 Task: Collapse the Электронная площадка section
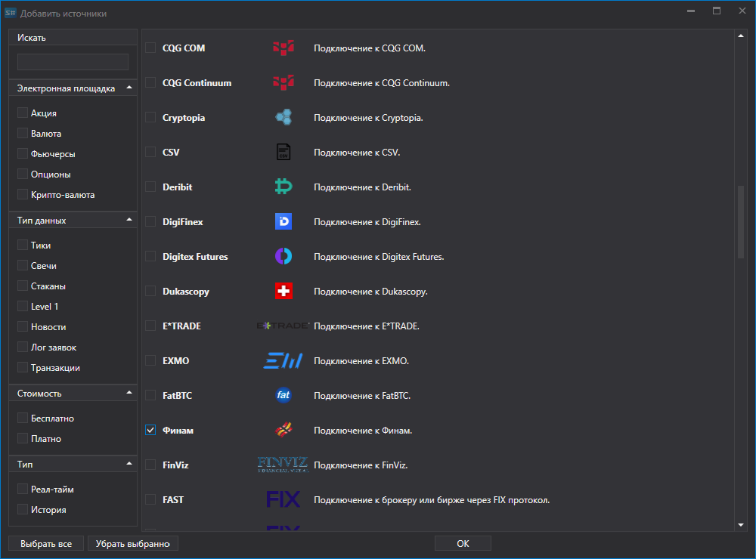[x=129, y=88]
